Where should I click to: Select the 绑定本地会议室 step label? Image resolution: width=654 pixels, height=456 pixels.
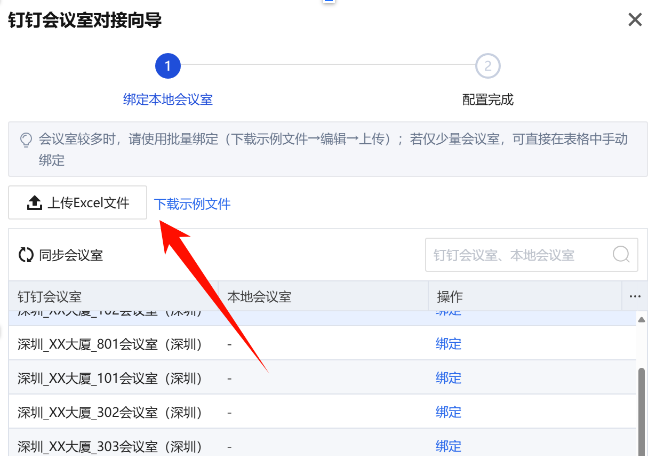167,100
